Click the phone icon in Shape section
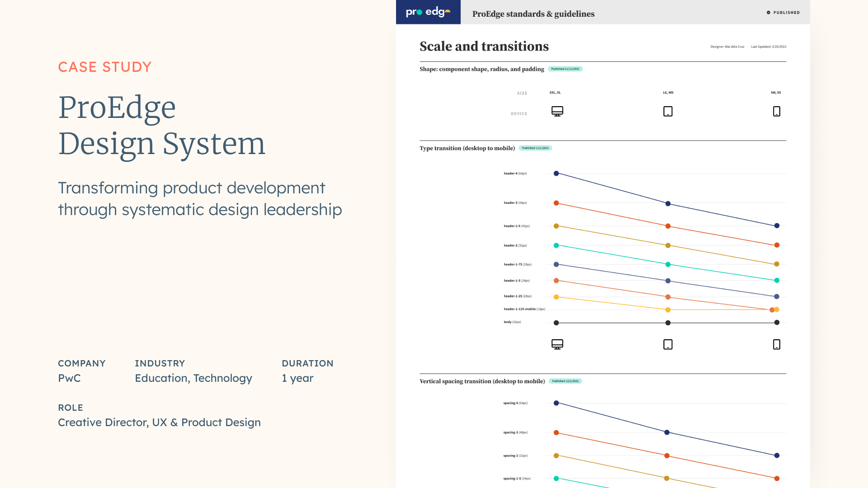This screenshot has height=488, width=868. (x=776, y=111)
